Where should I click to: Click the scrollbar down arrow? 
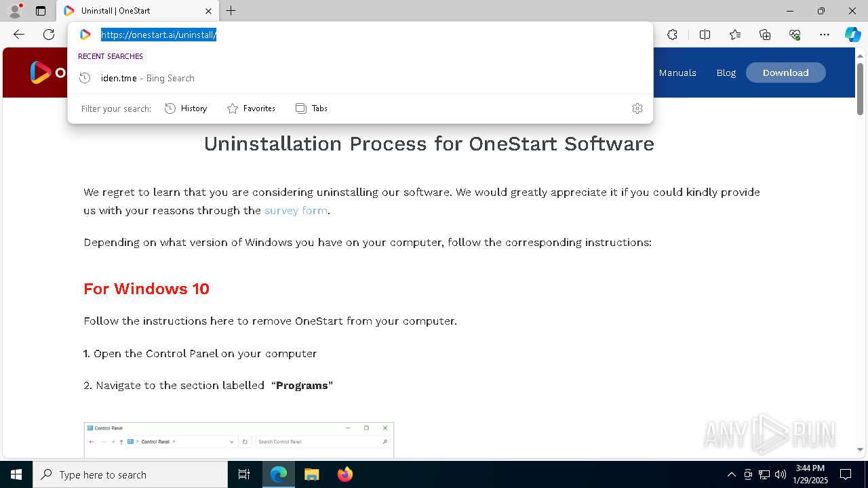coord(860,449)
